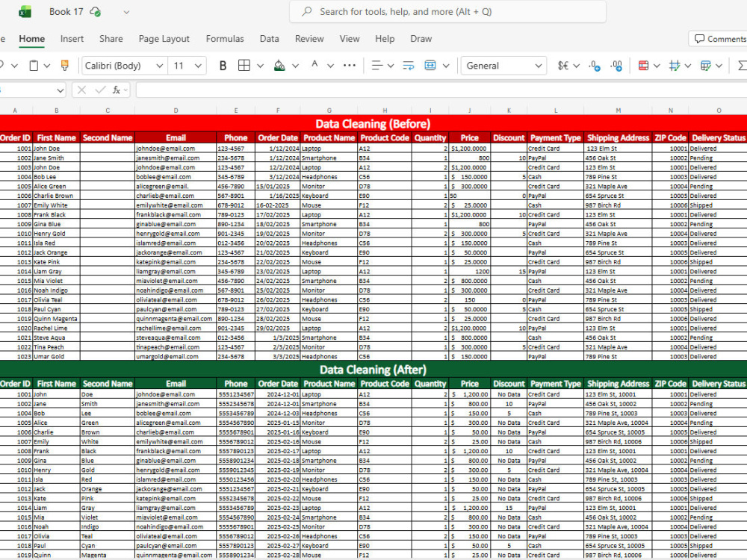747x560 pixels.
Task: Click the merge cells icon
Action: [x=430, y=65]
